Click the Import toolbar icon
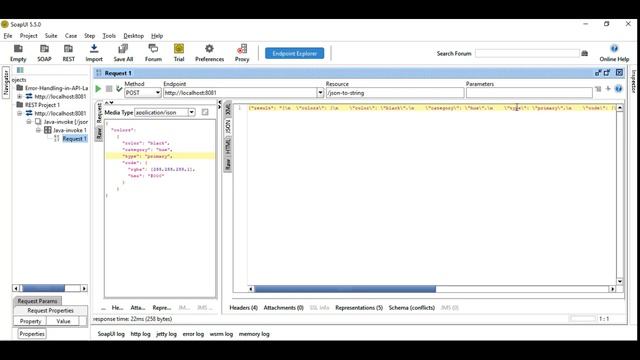Viewport: 640px width, 360px height. coord(94,53)
